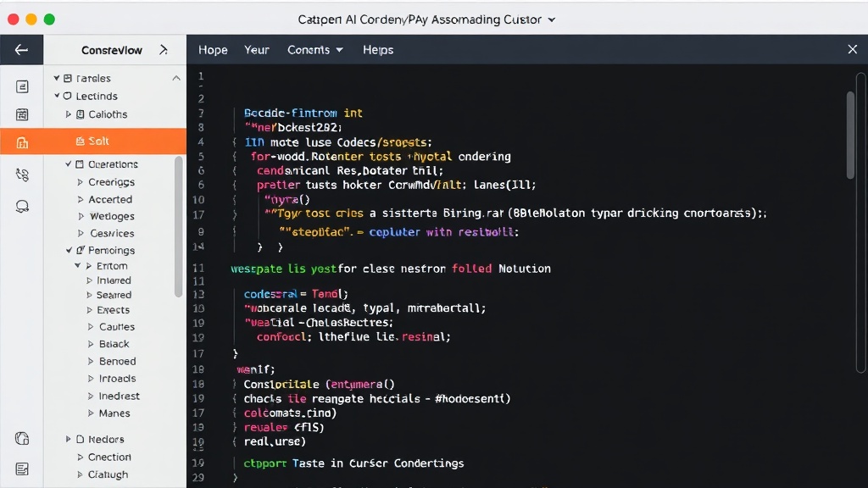Collapse the Eritom tree node
The image size is (868, 488).
(x=77, y=265)
